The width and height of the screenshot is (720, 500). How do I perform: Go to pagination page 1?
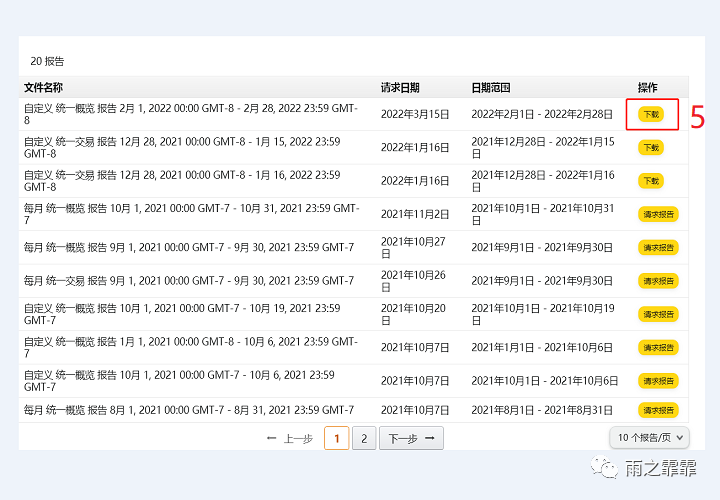[x=337, y=438]
